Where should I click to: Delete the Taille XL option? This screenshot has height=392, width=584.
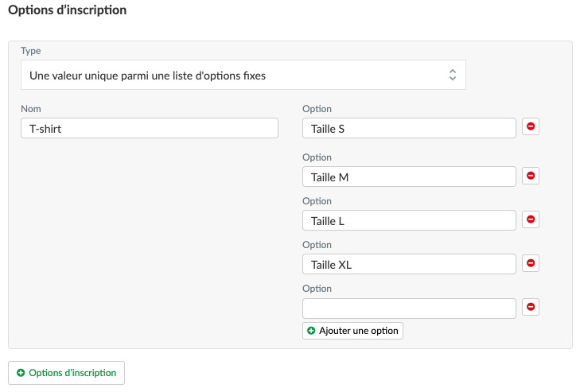coord(531,263)
